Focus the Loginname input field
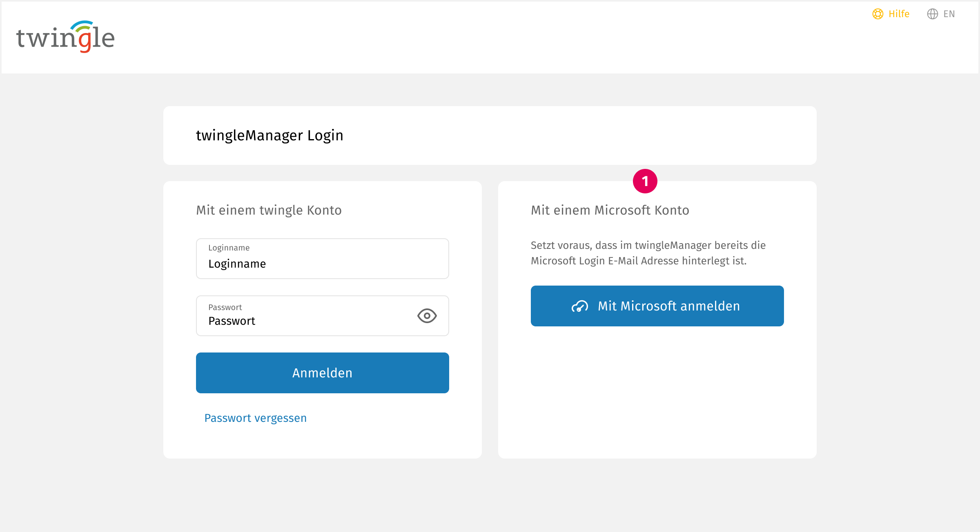Screen dimensions: 980x532 click(323, 264)
